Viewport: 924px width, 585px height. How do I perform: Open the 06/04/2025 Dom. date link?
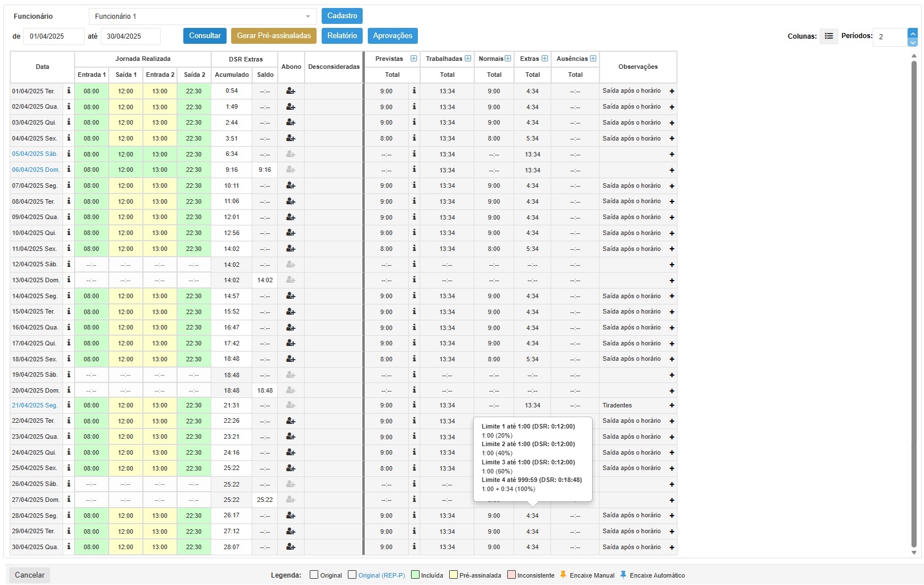click(x=36, y=170)
